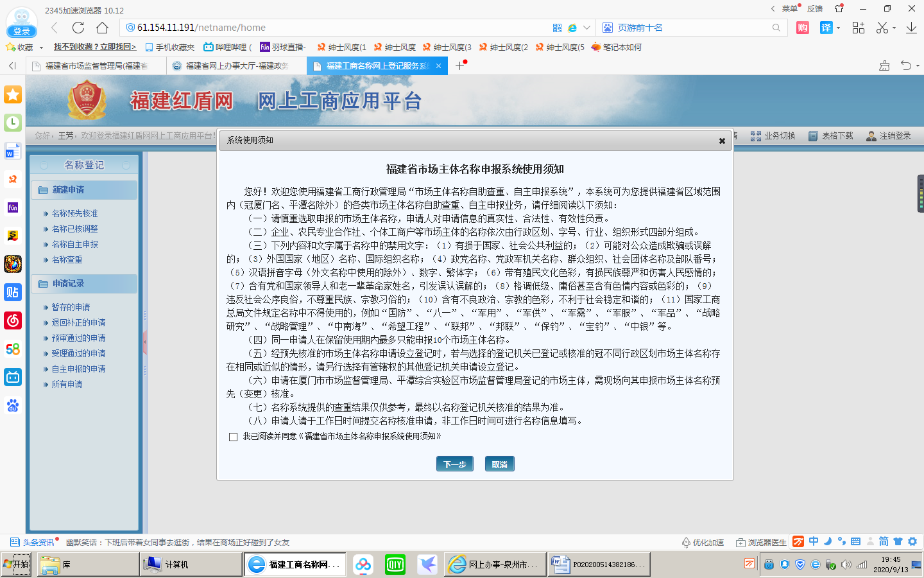Click the 取消 button in dialog
Viewport: 924px width, 578px height.
click(x=499, y=464)
